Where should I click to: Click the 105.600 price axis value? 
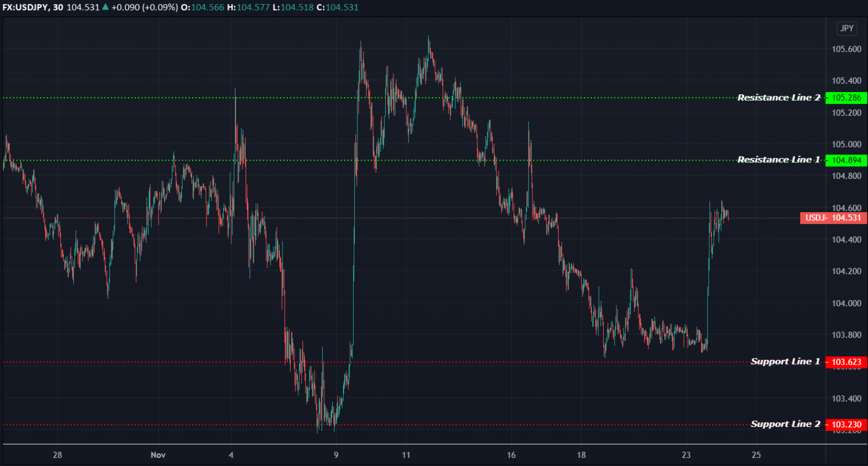pyautogui.click(x=846, y=49)
